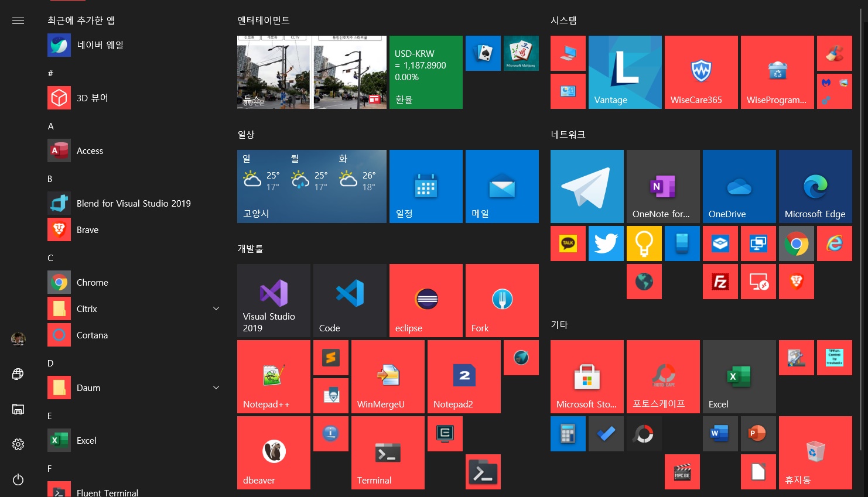
Task: Open the user account avatar
Action: [x=18, y=339]
